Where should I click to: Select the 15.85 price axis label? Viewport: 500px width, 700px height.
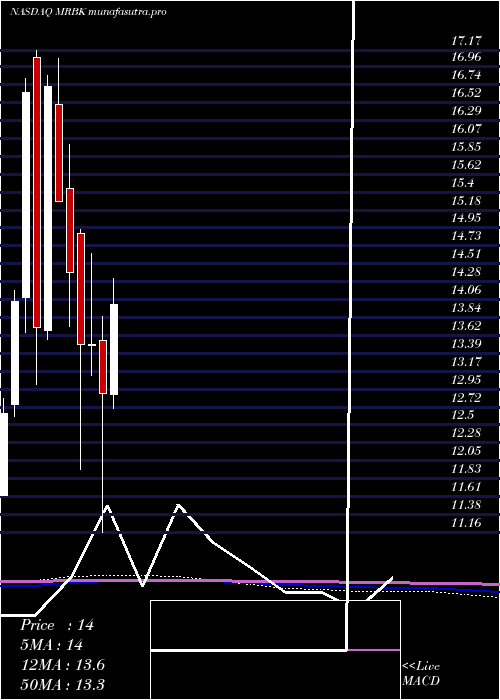(466, 146)
